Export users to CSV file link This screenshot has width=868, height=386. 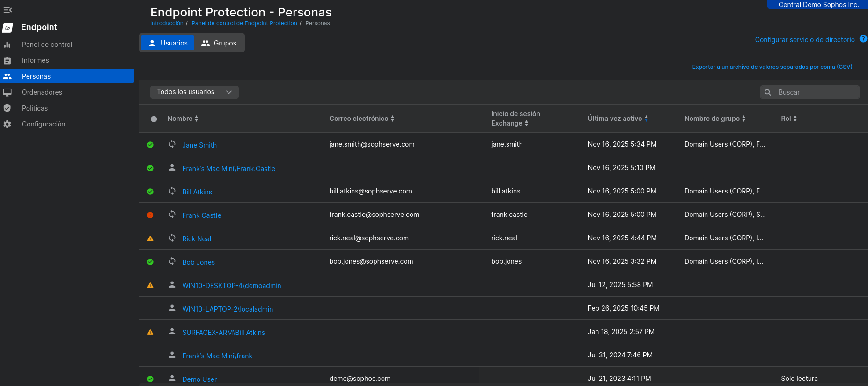pos(772,67)
